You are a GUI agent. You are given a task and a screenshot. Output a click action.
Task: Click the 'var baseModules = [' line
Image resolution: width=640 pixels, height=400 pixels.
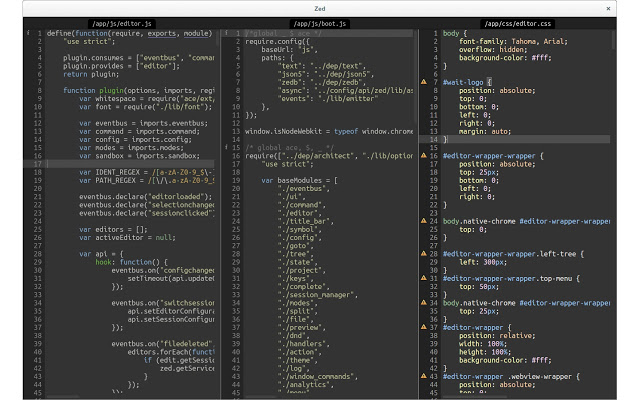[x=299, y=180]
